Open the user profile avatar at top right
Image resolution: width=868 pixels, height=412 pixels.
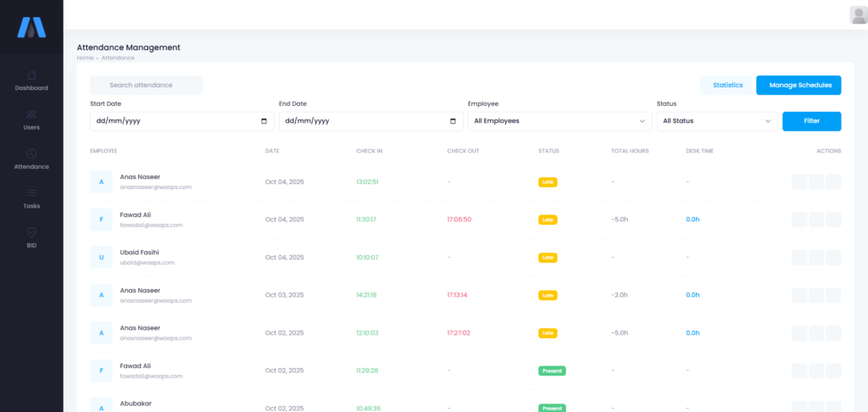click(x=858, y=14)
